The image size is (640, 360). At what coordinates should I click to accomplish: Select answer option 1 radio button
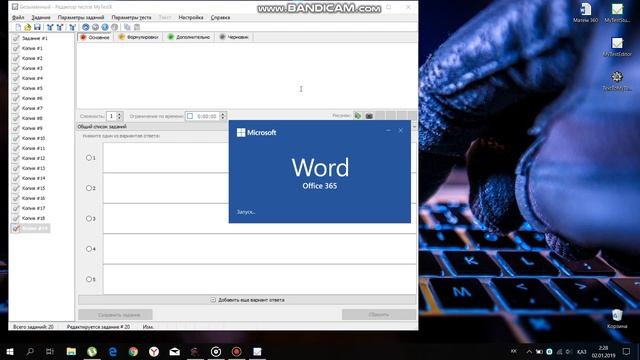click(x=89, y=158)
